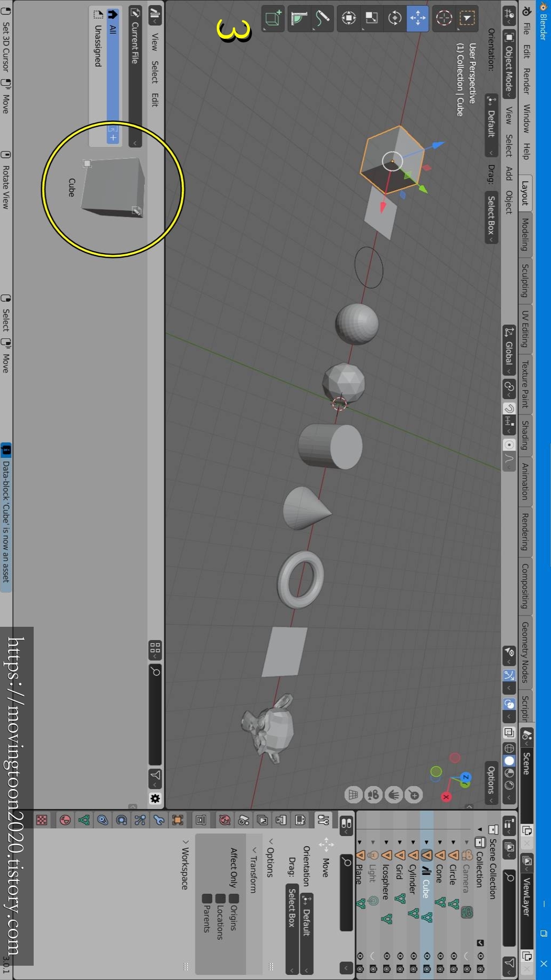
Task: Open the Render menu
Action: pyautogui.click(x=527, y=81)
